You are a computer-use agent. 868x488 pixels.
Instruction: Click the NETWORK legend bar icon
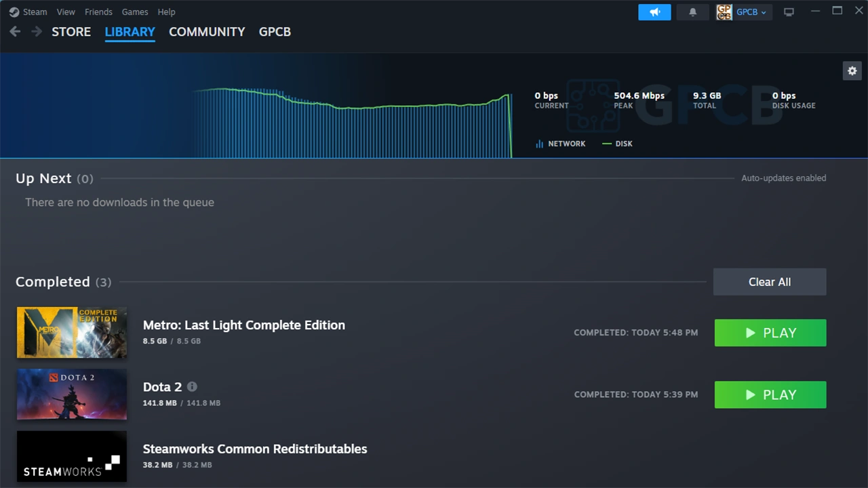[x=540, y=144]
